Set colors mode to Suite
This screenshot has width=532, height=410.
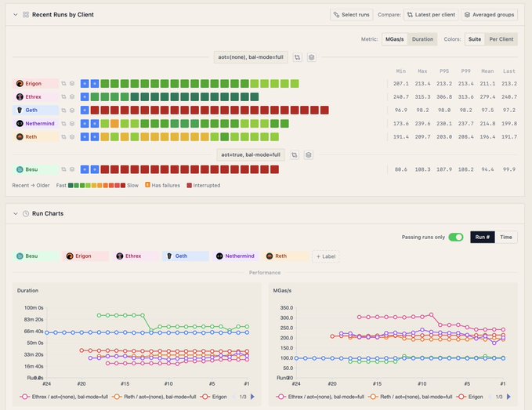click(475, 39)
